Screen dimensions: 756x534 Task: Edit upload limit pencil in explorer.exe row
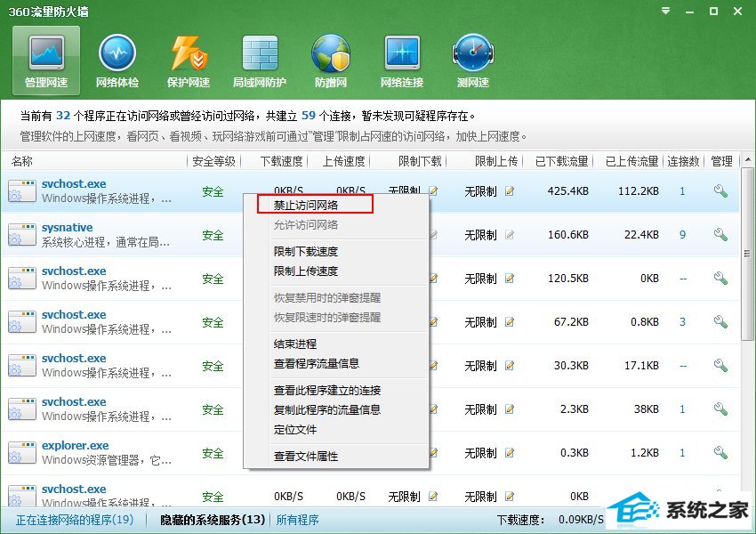click(510, 452)
